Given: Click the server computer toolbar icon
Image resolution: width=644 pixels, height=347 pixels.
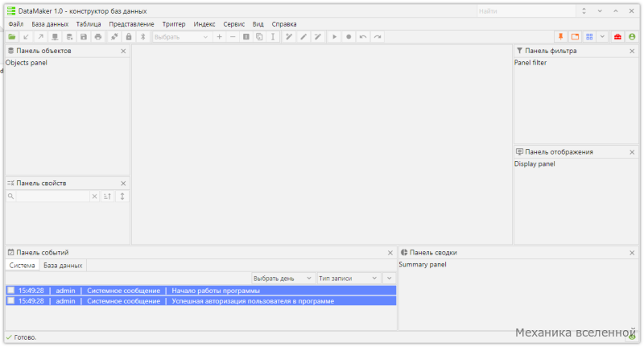Looking at the screenshot, I should coord(55,37).
